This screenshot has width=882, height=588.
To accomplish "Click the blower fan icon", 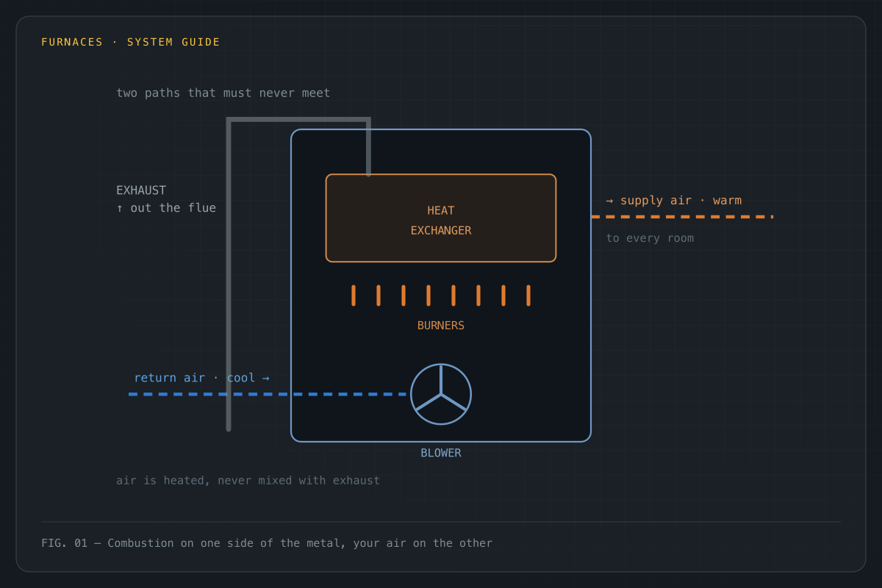I will click(x=441, y=394).
